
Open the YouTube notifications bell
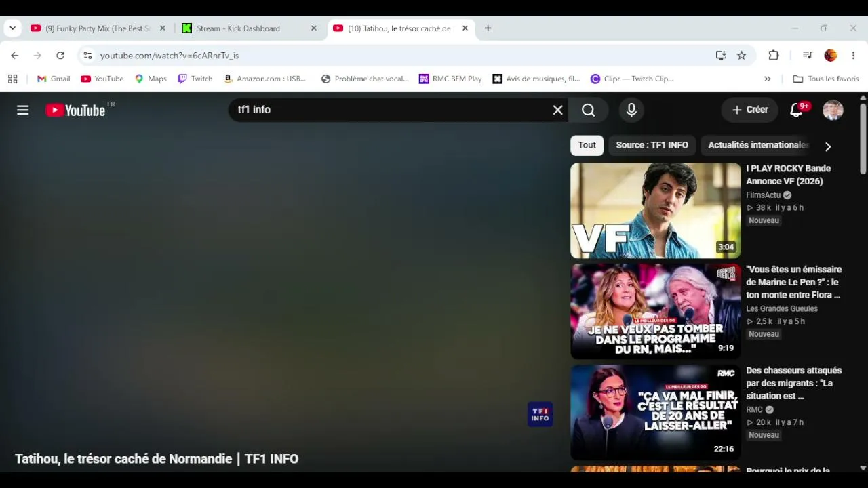(797, 110)
